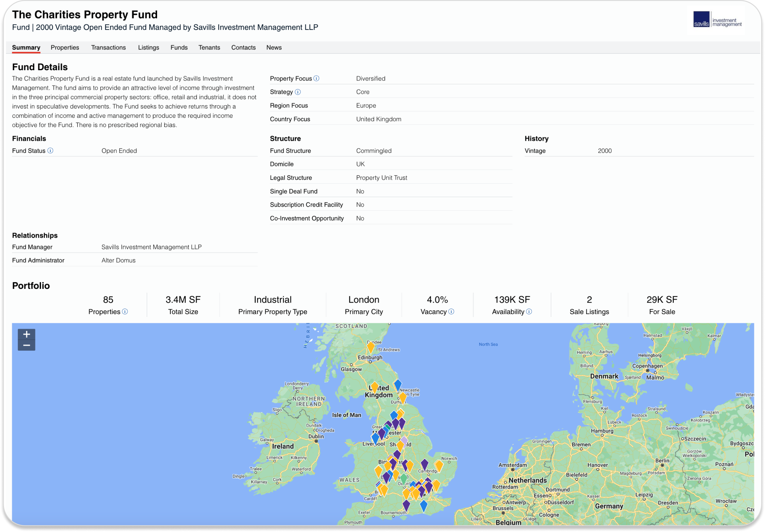Select the yellow map pin near Dundee
The height and width of the screenshot is (532, 765).
coord(371,347)
